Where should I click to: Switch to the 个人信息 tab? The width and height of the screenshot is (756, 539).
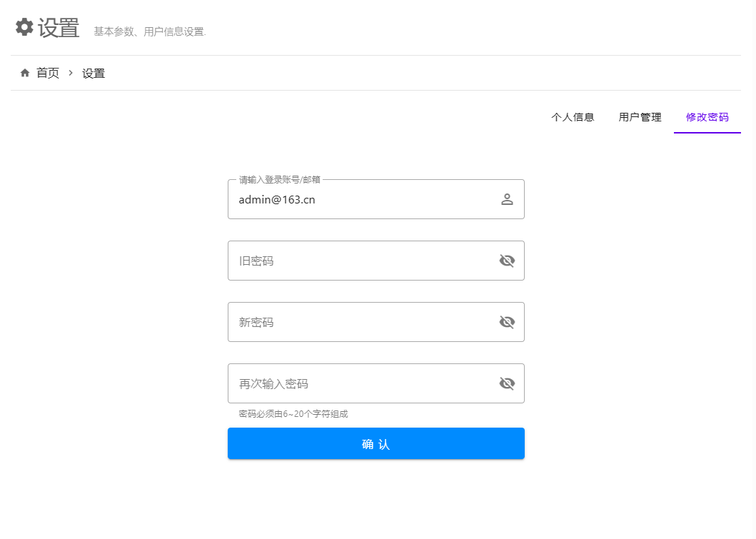click(x=573, y=117)
